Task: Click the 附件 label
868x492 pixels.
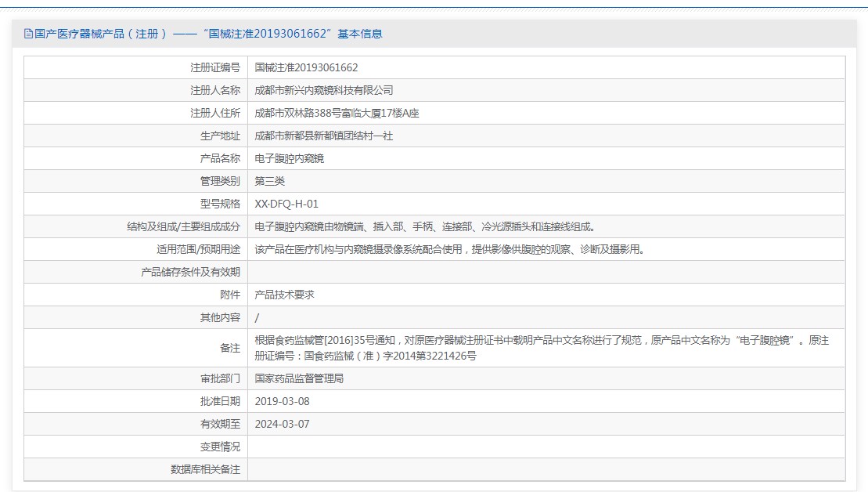Action: tap(230, 295)
